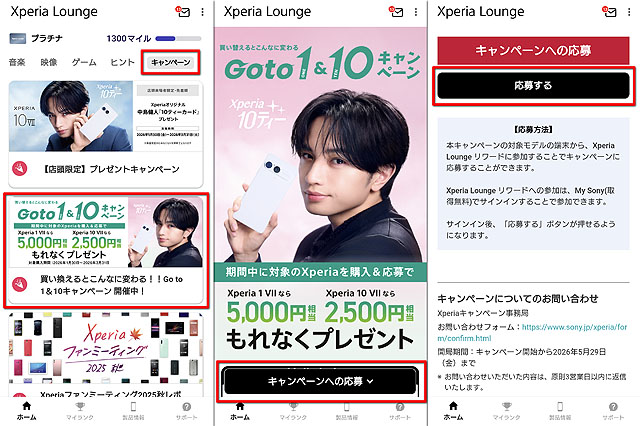Tap the mail icon in middle screen header
The width and height of the screenshot is (640, 426).
(396, 12)
